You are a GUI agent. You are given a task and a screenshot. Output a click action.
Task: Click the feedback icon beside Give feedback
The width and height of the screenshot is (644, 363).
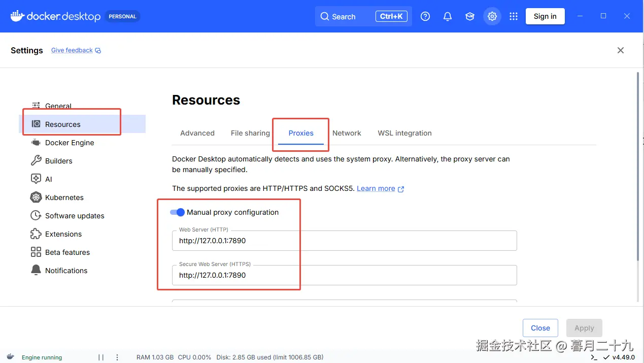tap(98, 50)
